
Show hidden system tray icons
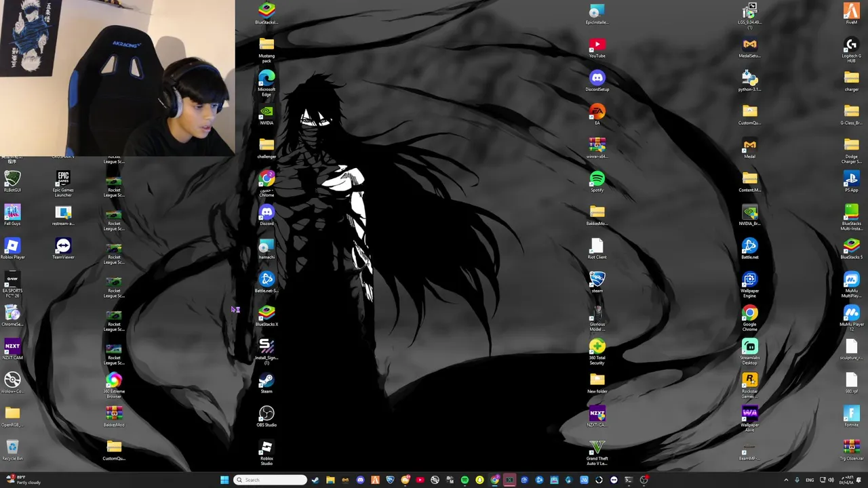pos(786,480)
